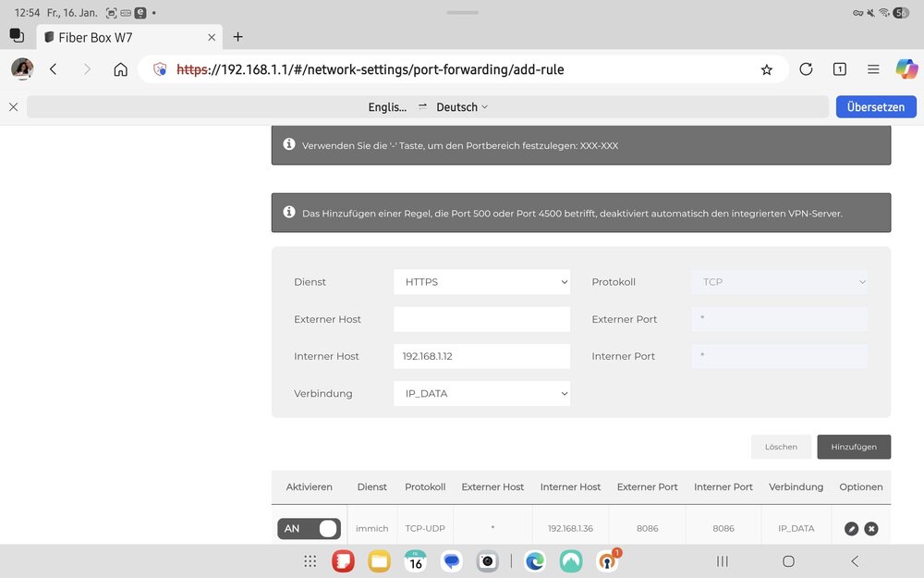Close the Fiber Box W7 tab

point(212,37)
